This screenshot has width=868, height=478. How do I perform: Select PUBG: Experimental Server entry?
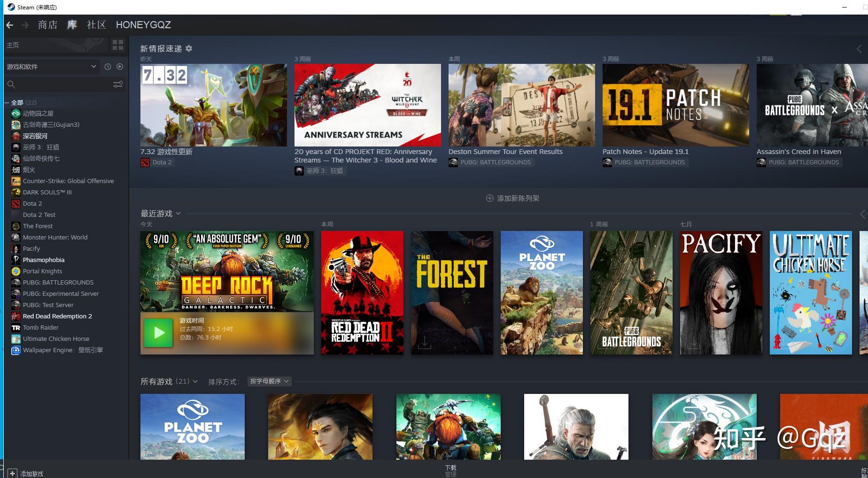[61, 293]
